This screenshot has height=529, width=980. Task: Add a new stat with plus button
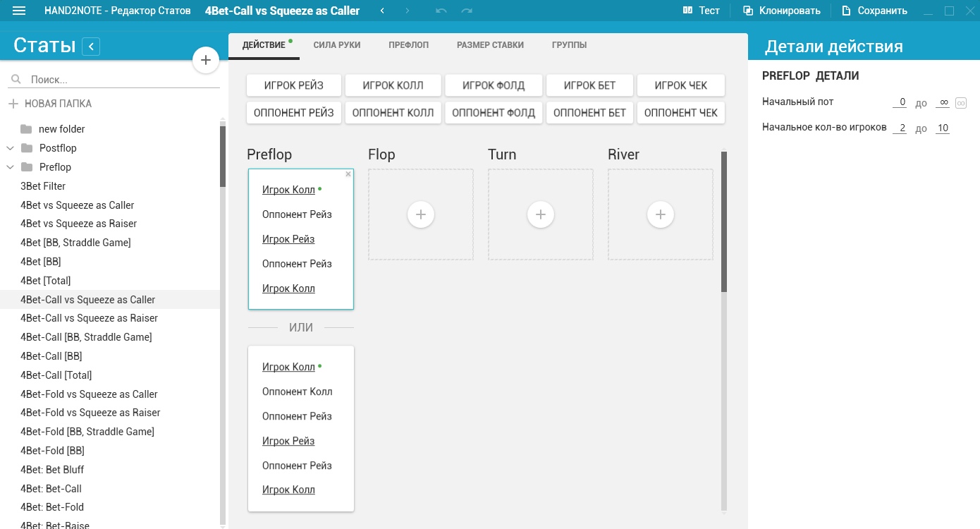click(x=206, y=61)
